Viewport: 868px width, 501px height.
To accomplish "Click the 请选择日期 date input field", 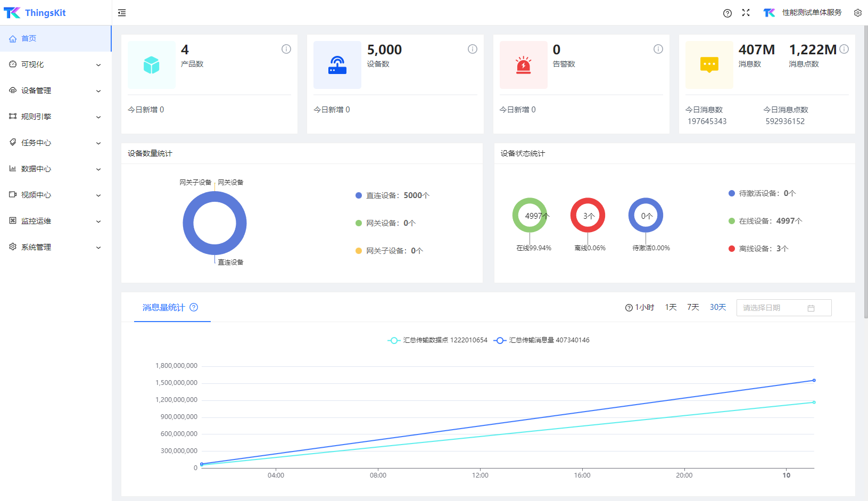I will [772, 308].
